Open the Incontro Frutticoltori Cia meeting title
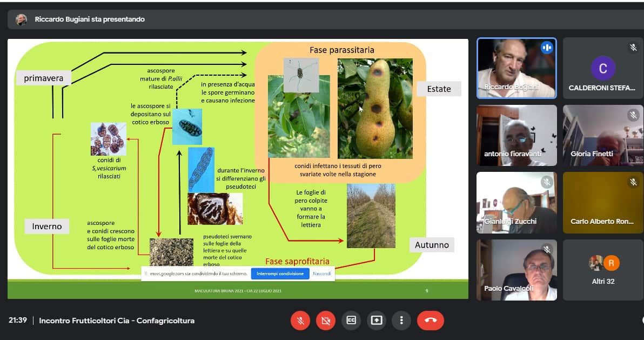This screenshot has height=340, width=644. point(117,321)
